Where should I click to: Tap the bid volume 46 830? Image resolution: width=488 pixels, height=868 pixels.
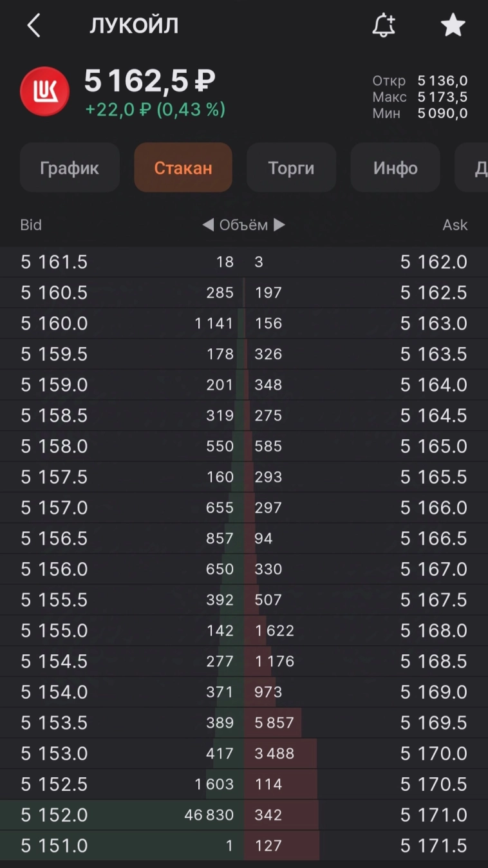click(209, 815)
